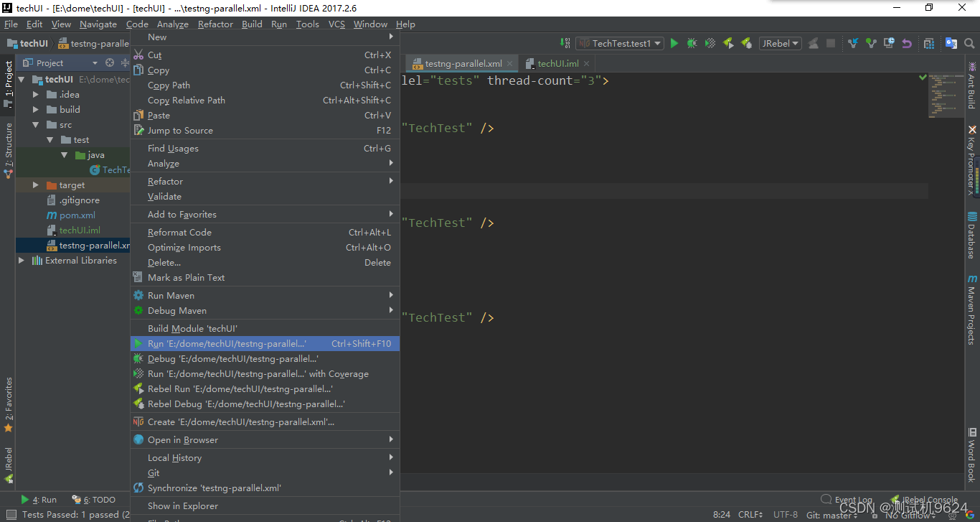980x522 pixels.
Task: Click the 8:24 cursor position indicator
Action: [722, 515]
